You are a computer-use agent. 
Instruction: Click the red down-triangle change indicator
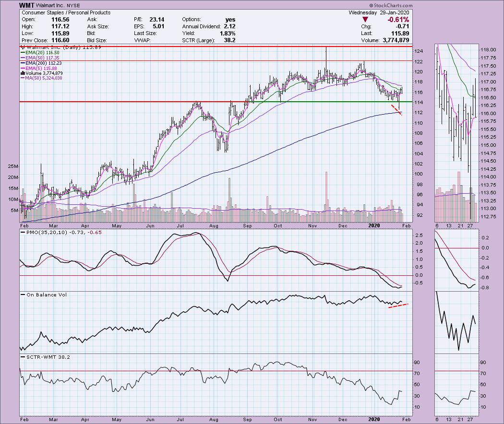[365, 20]
